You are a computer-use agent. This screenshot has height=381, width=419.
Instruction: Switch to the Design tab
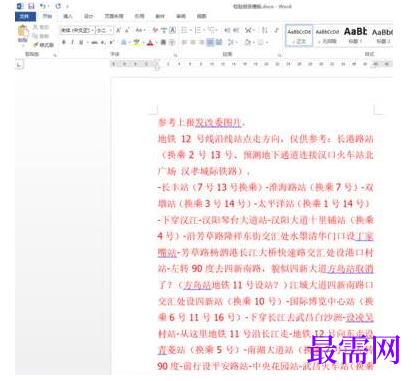pyautogui.click(x=88, y=16)
